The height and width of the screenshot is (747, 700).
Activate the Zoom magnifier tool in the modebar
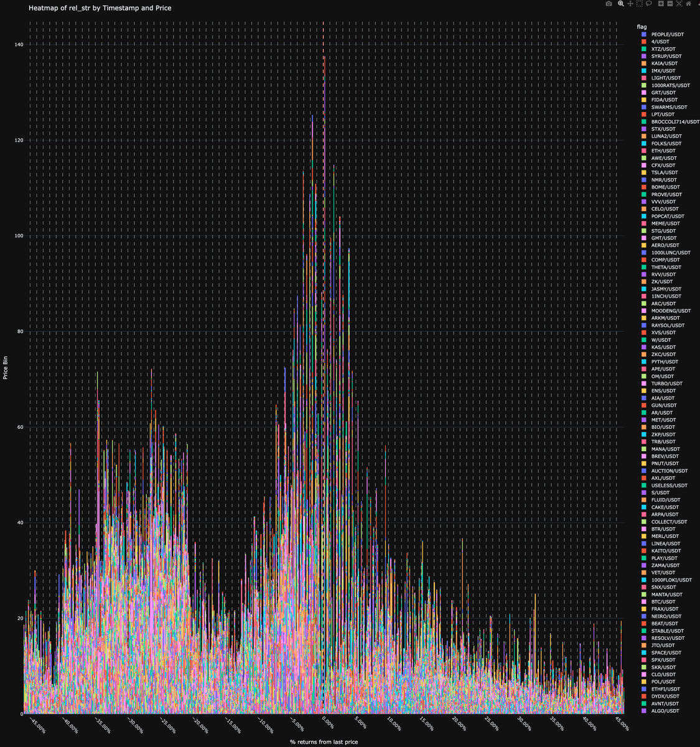[x=621, y=4]
